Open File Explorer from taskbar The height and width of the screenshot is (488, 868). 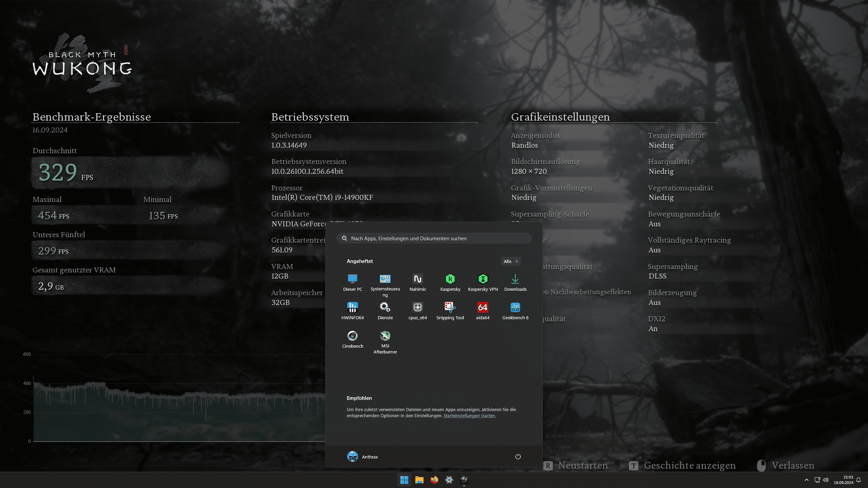coord(419,480)
